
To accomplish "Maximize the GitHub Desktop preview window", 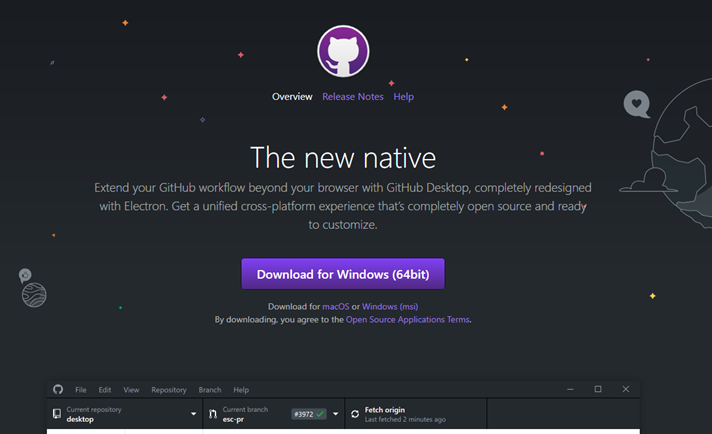I will click(598, 389).
